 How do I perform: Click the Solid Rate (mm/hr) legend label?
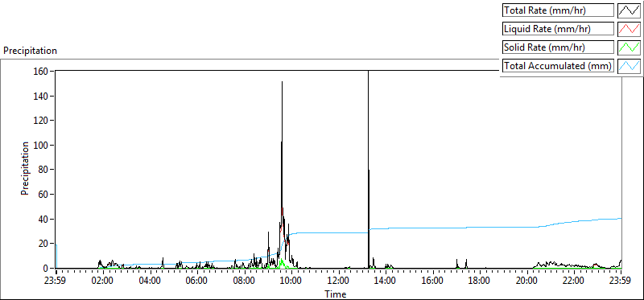point(559,47)
